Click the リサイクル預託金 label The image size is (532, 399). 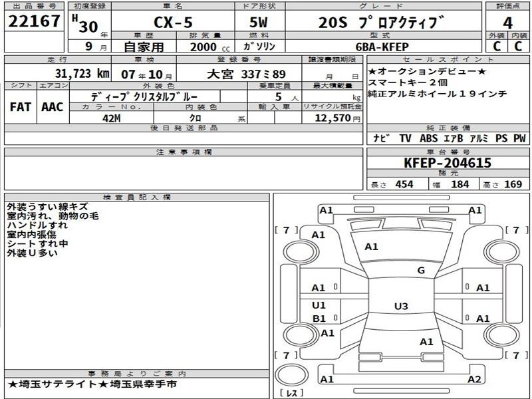point(332,106)
